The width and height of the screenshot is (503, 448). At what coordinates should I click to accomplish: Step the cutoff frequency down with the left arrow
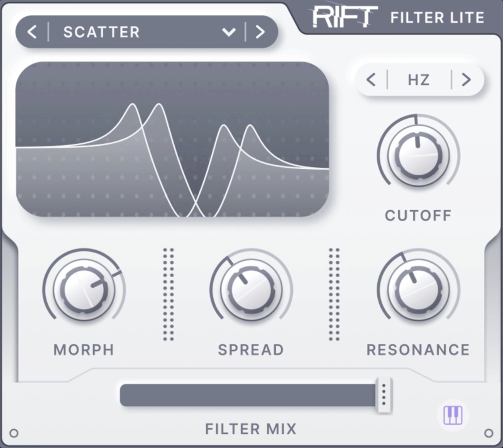click(x=371, y=80)
